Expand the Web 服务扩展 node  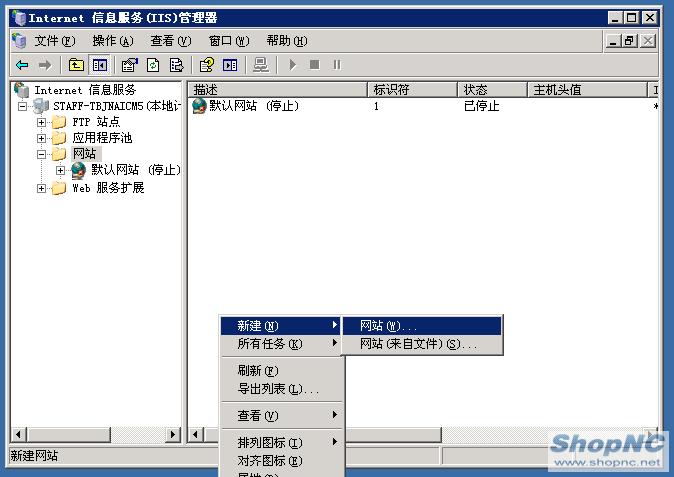pos(41,188)
